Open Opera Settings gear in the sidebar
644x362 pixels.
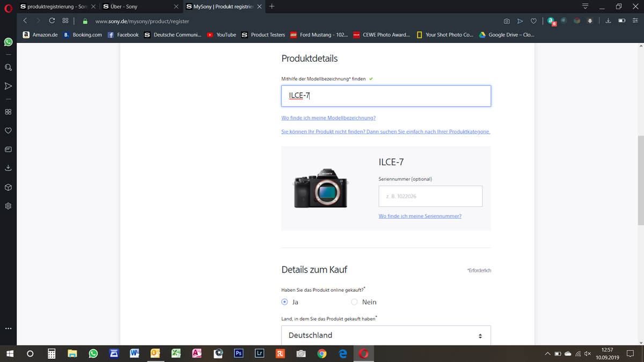[x=8, y=206]
